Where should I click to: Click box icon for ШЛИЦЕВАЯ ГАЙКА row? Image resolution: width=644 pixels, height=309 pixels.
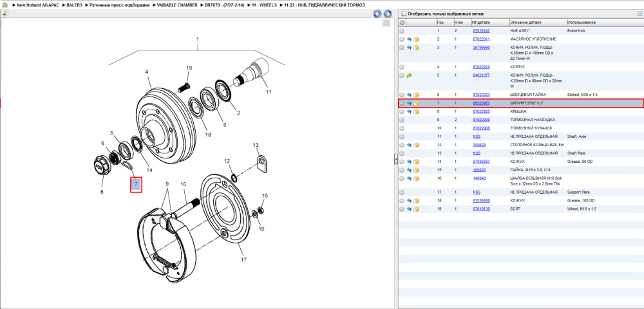tap(416, 95)
